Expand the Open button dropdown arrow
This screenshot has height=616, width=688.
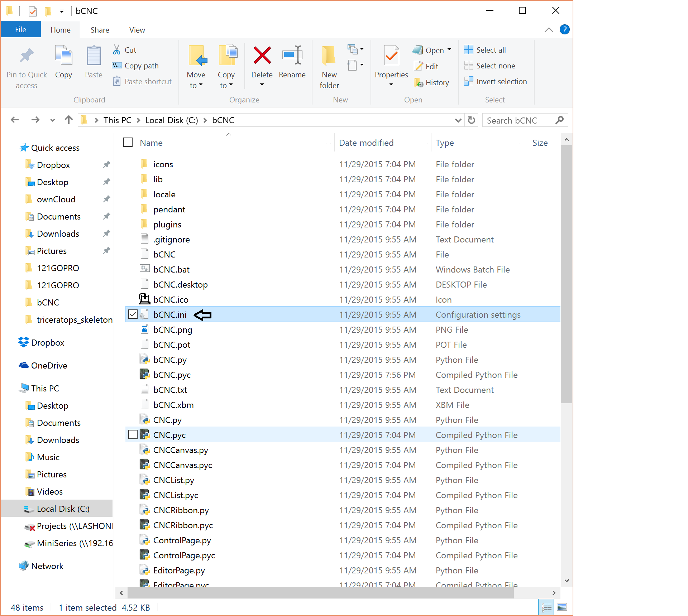pos(449,50)
